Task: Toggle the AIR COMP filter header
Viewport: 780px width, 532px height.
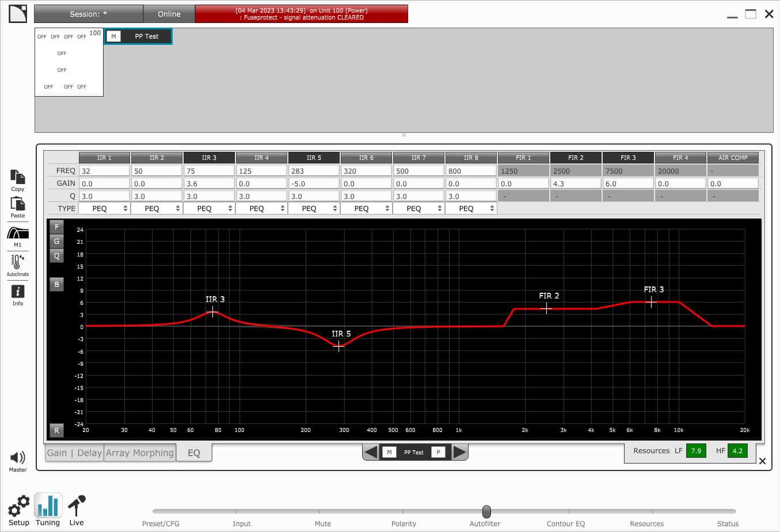Action: coord(733,158)
